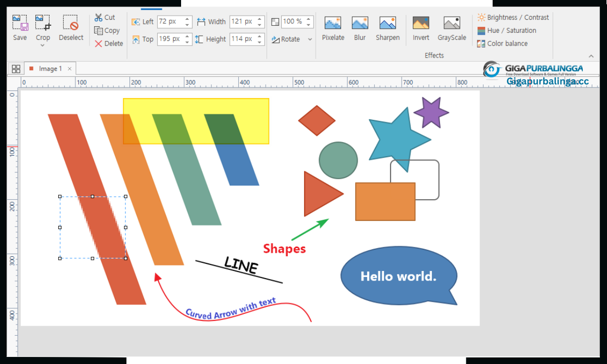Screen dimensions: 607x364
Task: Click the Crop tool icon
Action: point(43,23)
